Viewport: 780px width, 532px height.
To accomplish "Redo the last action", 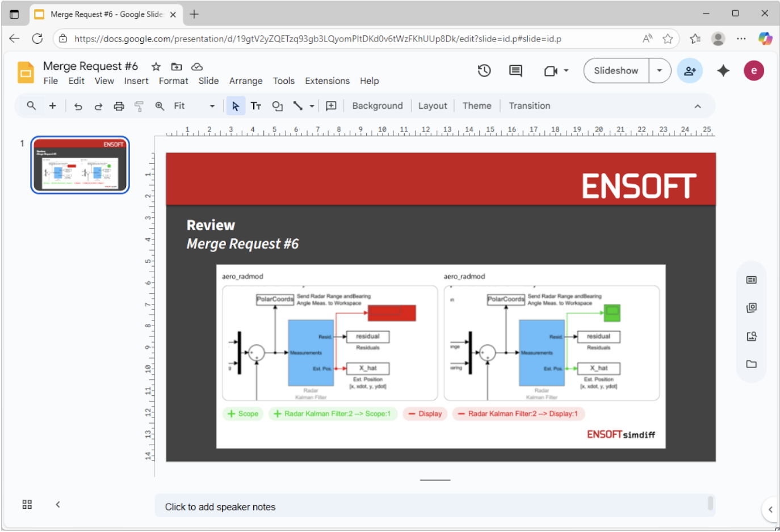I will pos(98,106).
